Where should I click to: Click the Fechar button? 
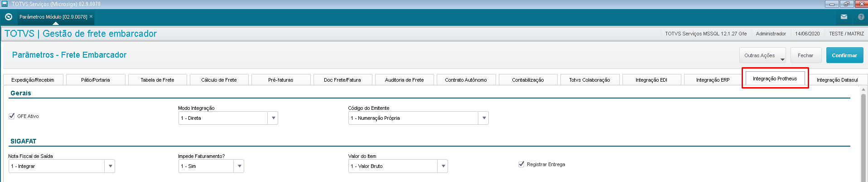(805, 55)
